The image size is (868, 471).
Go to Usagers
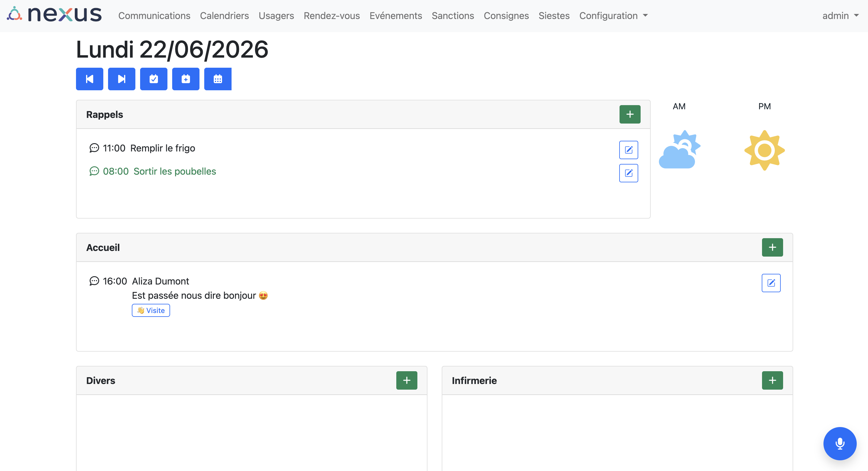pyautogui.click(x=276, y=15)
